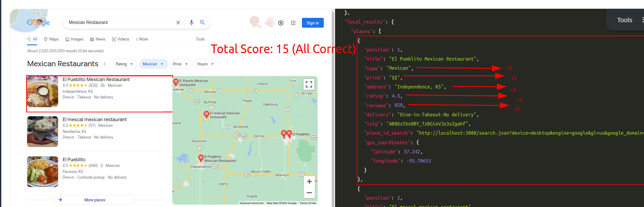
Task: Open El mescal mexican restaurant listing title
Action: [95, 119]
